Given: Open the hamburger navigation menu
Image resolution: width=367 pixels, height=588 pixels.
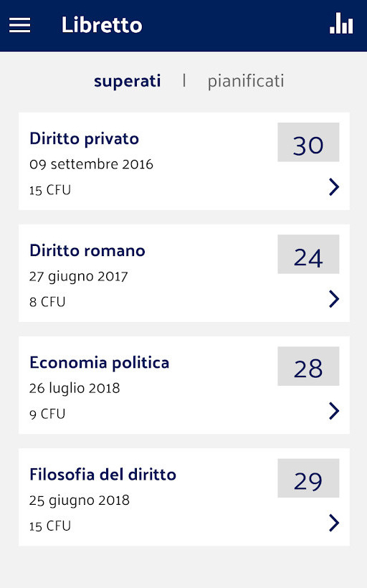Looking at the screenshot, I should tap(19, 25).
